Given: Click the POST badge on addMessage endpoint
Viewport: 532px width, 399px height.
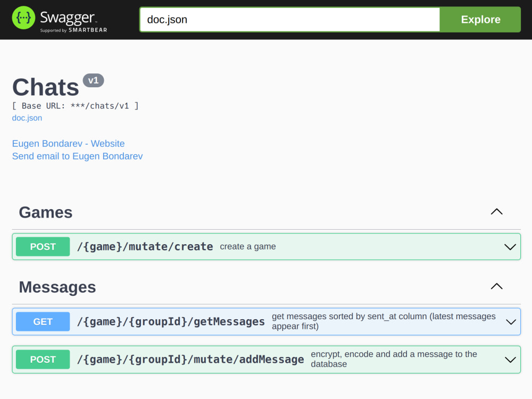Looking at the screenshot, I should [43, 359].
